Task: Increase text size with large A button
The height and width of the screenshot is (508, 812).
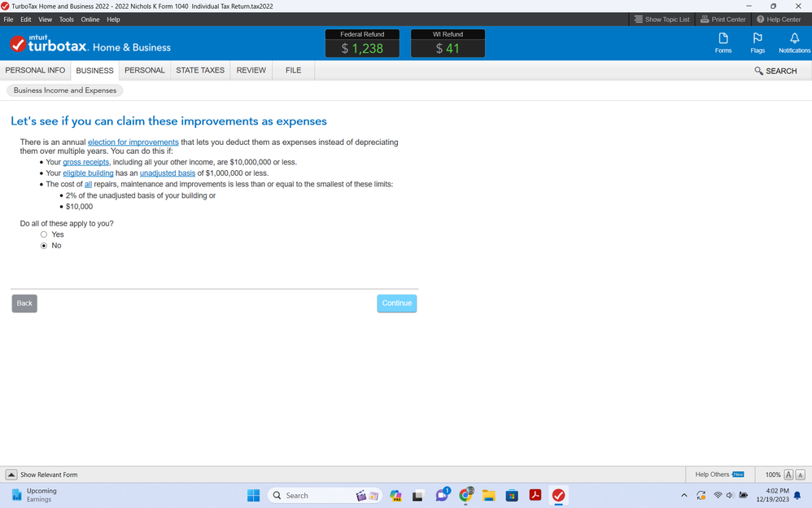Action: pyautogui.click(x=788, y=475)
